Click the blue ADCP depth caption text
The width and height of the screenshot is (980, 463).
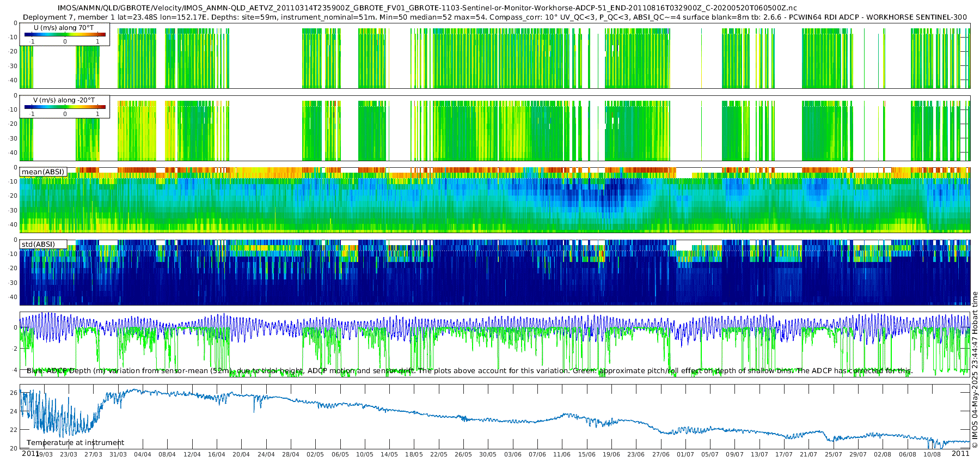click(469, 371)
